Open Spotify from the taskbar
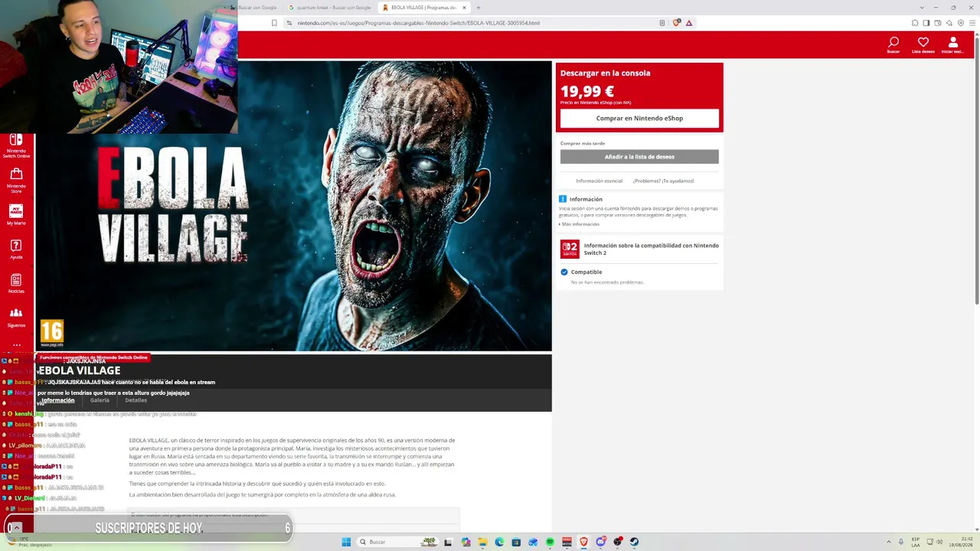 click(550, 542)
